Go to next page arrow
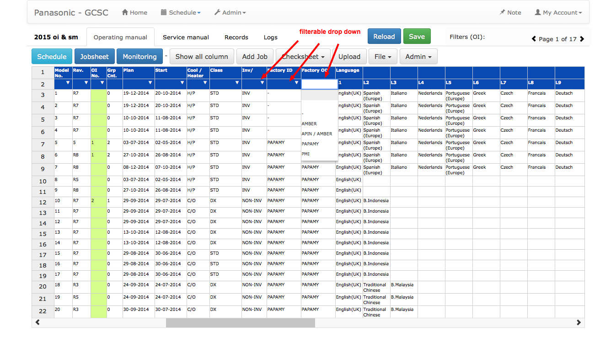The width and height of the screenshot is (616, 364). [x=582, y=39]
